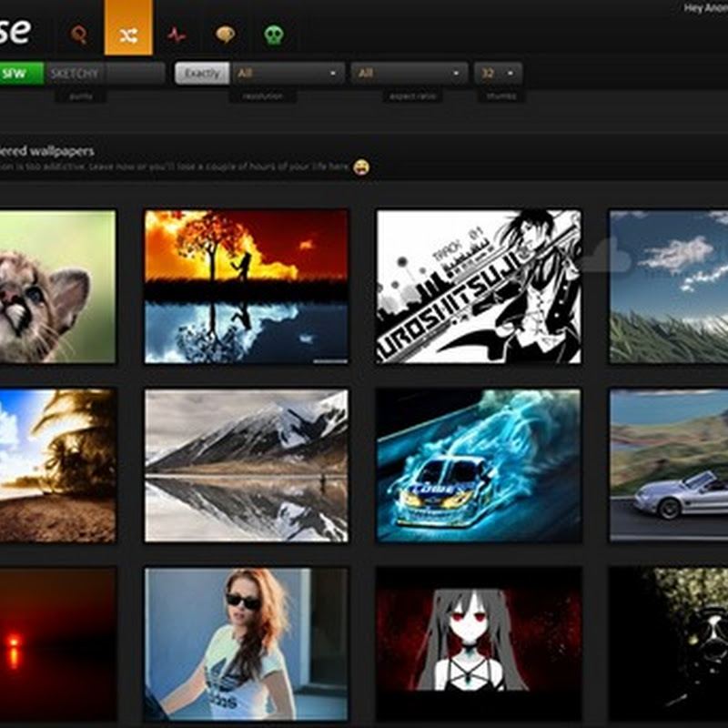Click the Exactly resolution mode button
This screenshot has height=728, width=728.
(x=202, y=74)
